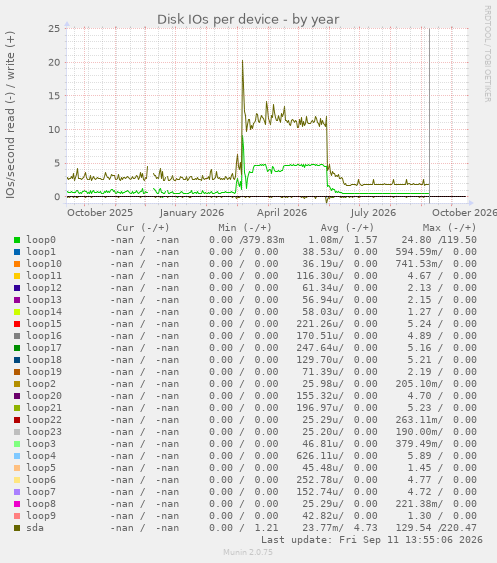Select the 'loop20' legend label
497x563 pixels.
pos(44,396)
